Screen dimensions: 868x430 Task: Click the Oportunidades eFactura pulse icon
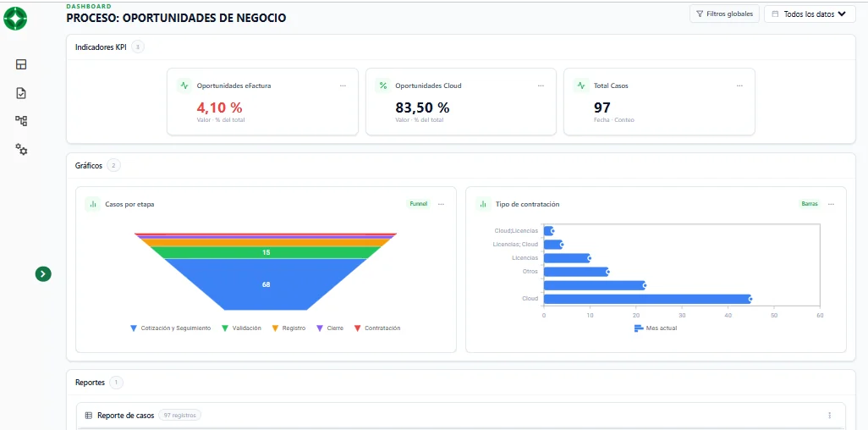coord(184,85)
